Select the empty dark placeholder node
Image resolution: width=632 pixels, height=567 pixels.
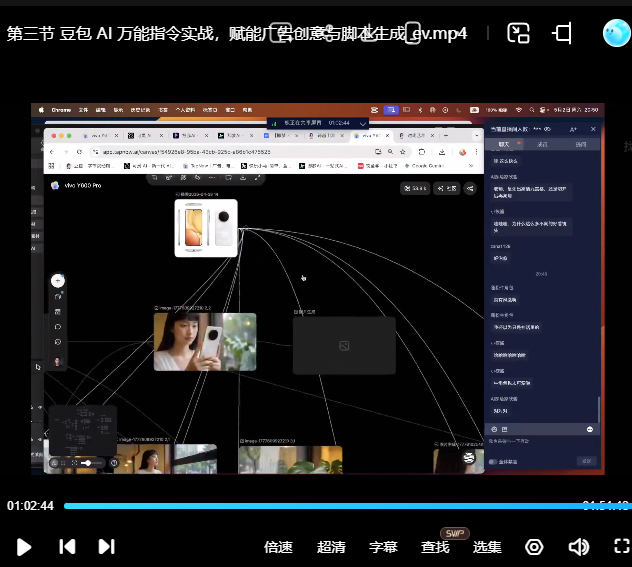coord(344,346)
